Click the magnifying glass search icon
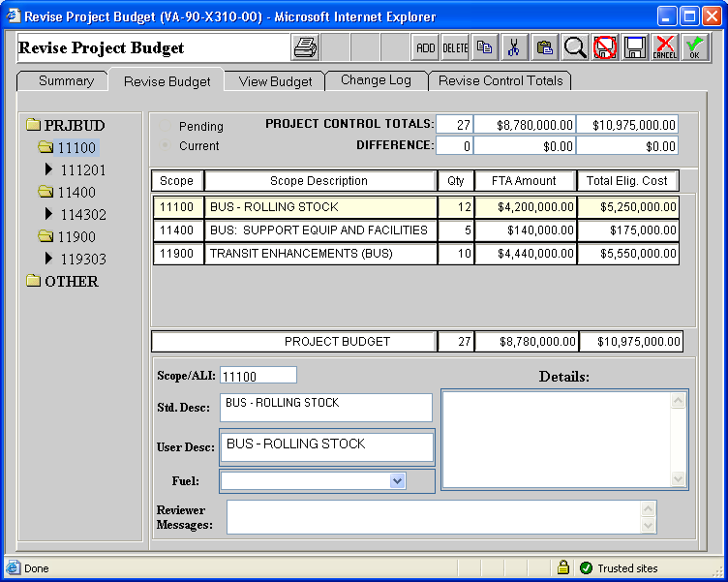The image size is (728, 582). (575, 47)
